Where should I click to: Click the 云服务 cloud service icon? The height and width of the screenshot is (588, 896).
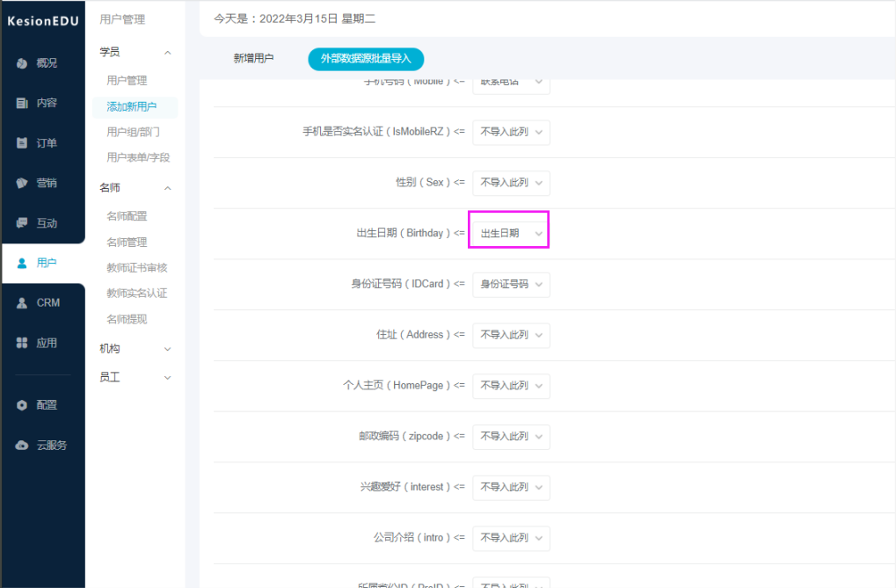click(23, 446)
